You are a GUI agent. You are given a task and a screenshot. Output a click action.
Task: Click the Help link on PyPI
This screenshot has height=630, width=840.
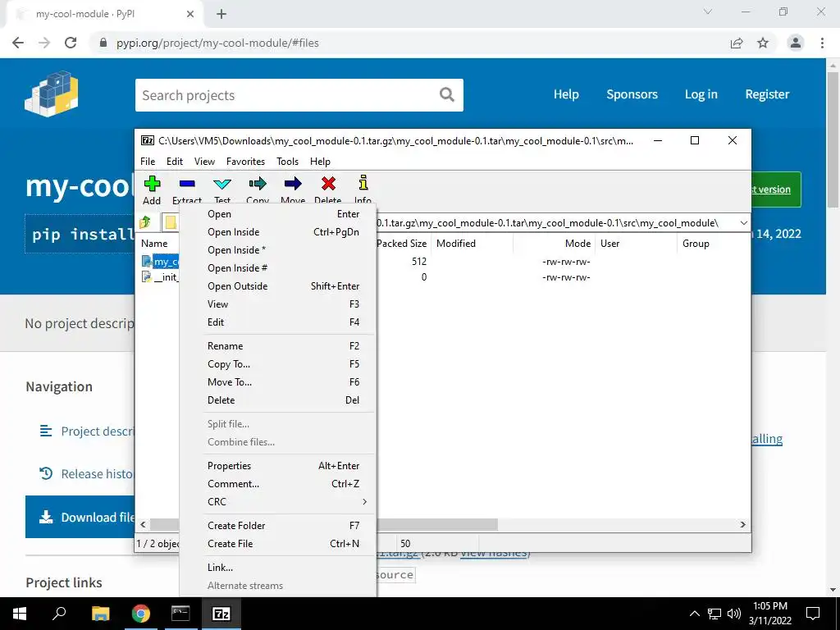tap(566, 94)
